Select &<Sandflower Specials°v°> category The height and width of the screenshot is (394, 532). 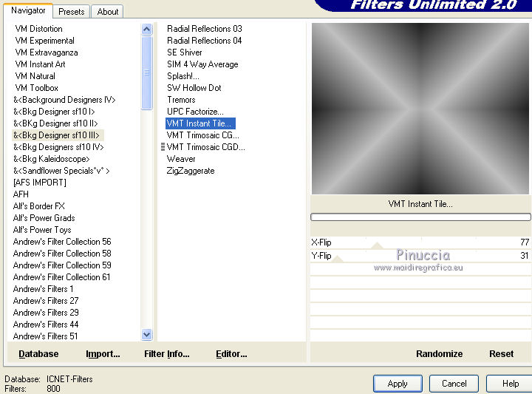(61, 171)
